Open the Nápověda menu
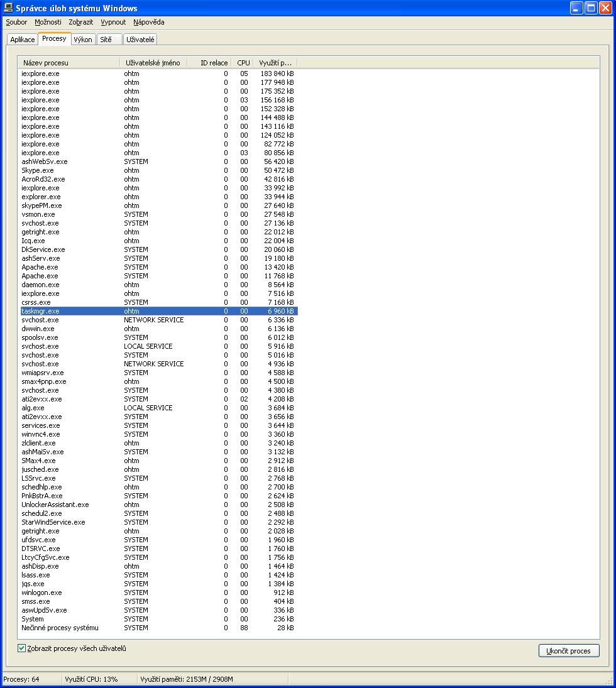Image resolution: width=616 pixels, height=688 pixels. pos(149,22)
